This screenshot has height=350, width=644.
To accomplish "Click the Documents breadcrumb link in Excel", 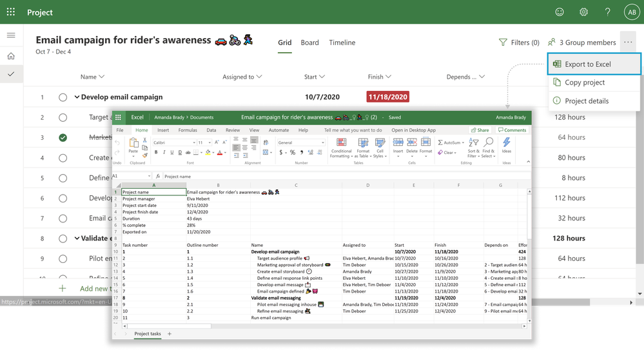I will [x=202, y=117].
